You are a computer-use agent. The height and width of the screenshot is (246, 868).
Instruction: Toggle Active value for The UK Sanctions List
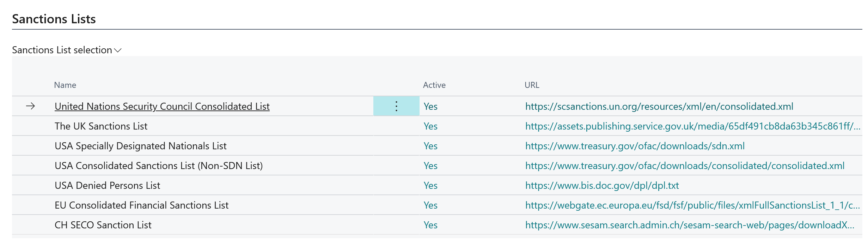430,126
